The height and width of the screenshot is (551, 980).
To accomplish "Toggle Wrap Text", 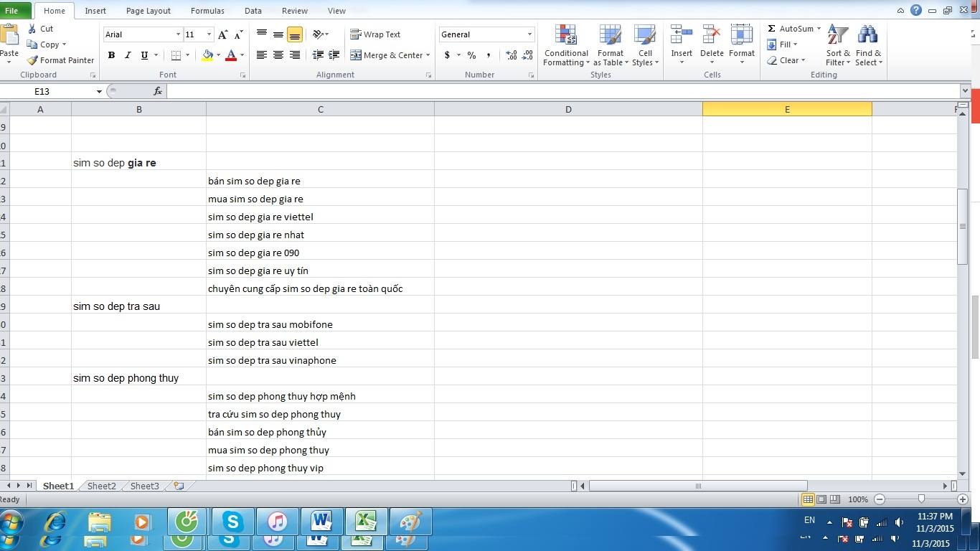I will [375, 34].
